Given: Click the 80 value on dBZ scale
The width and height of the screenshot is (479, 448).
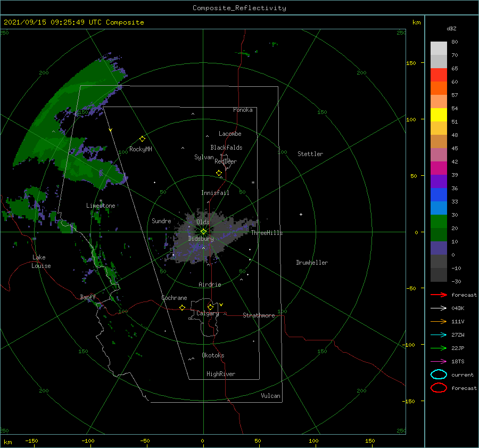Looking at the screenshot, I should pos(455,42).
